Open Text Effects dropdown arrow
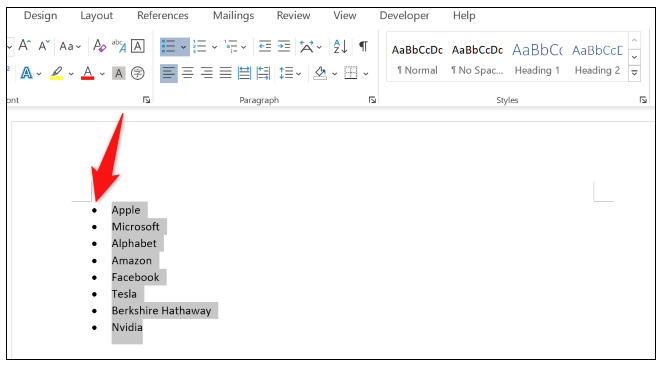Screen dimensions: 661x369 [x=39, y=74]
